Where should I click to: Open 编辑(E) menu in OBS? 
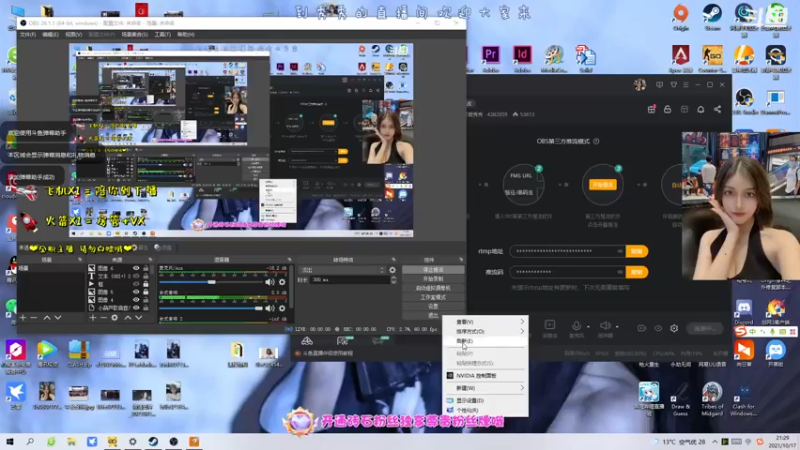[50, 34]
